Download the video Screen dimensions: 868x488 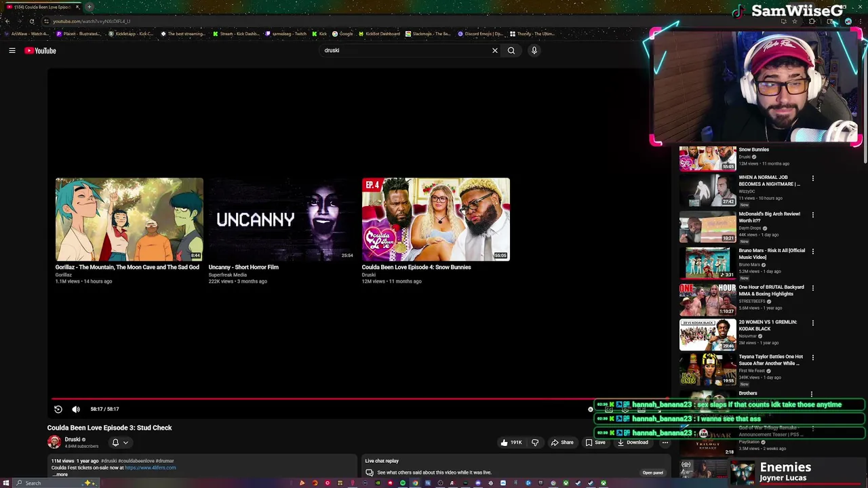633,443
